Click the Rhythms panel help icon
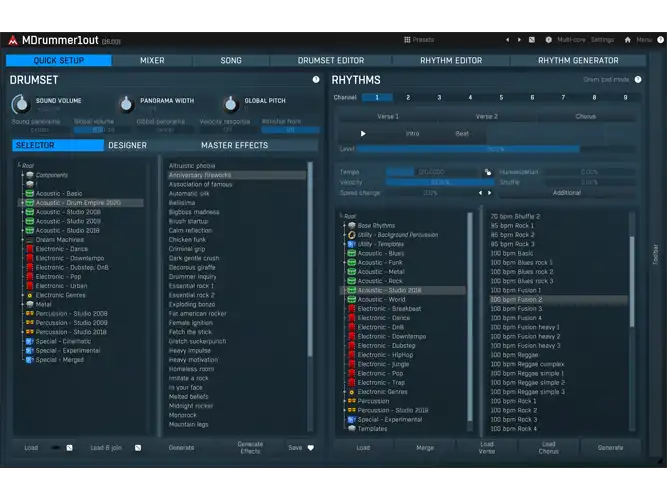Viewport: 667px width, 500px height. pos(638,80)
